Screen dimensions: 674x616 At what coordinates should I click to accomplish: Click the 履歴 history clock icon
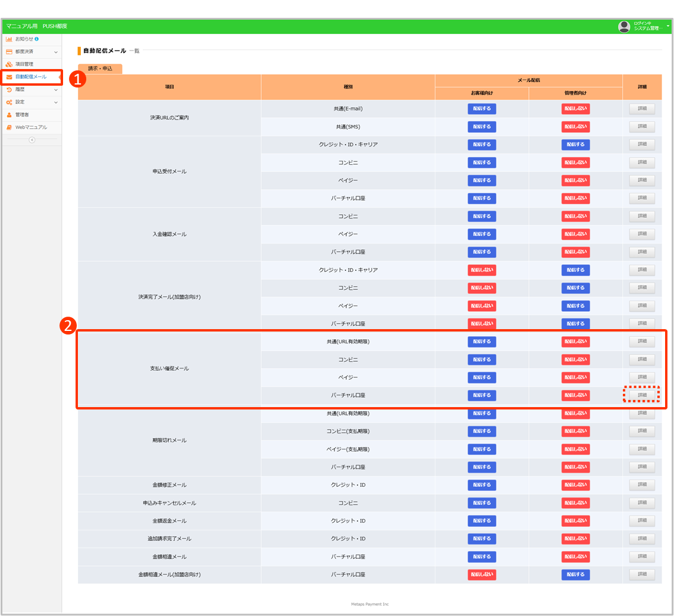click(9, 90)
